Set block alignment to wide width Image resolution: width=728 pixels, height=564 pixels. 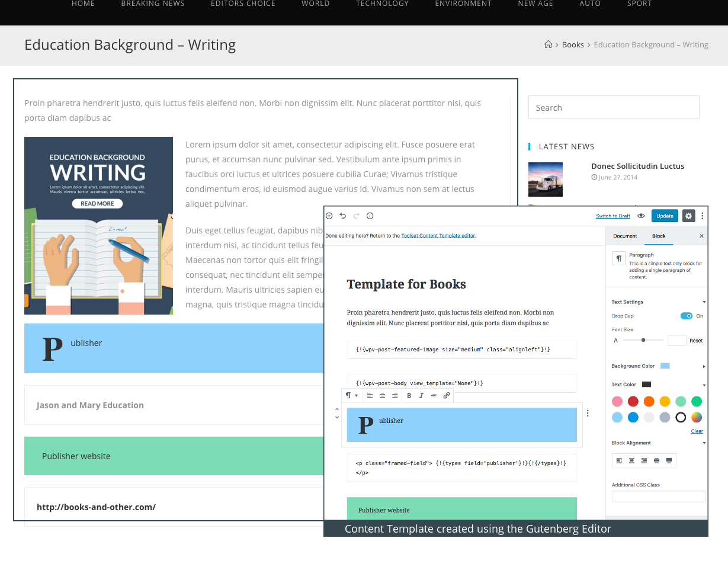pos(656,460)
